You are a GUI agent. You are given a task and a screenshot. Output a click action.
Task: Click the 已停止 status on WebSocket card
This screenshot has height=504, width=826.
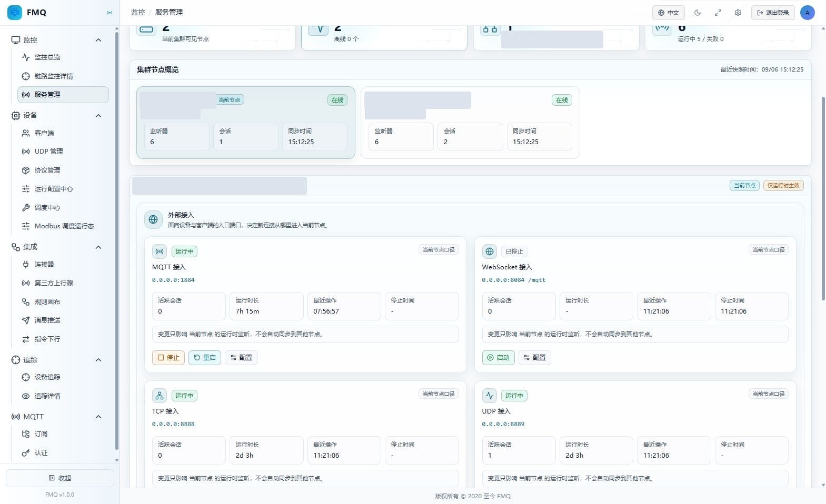click(x=514, y=251)
